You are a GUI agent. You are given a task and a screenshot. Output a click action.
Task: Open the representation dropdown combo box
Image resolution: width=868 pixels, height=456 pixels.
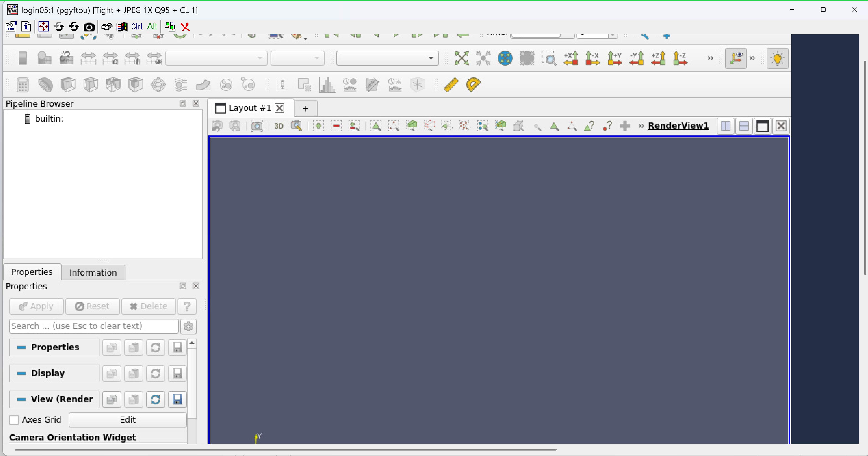click(387, 58)
